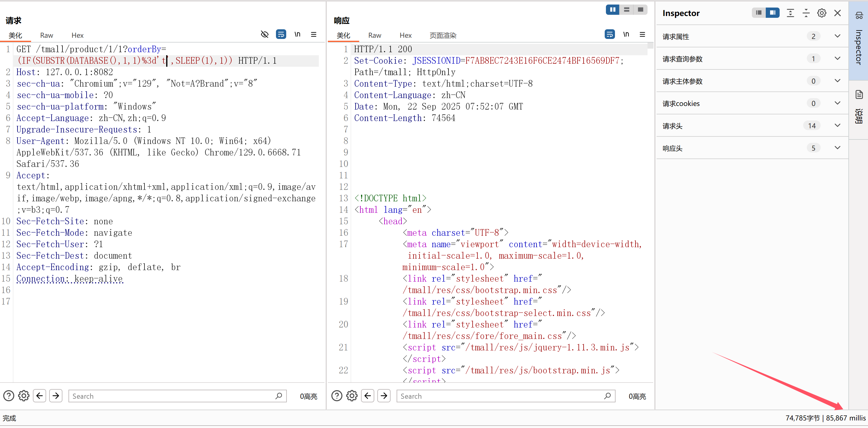Toggle word wrap icon in request panel

[x=281, y=34]
